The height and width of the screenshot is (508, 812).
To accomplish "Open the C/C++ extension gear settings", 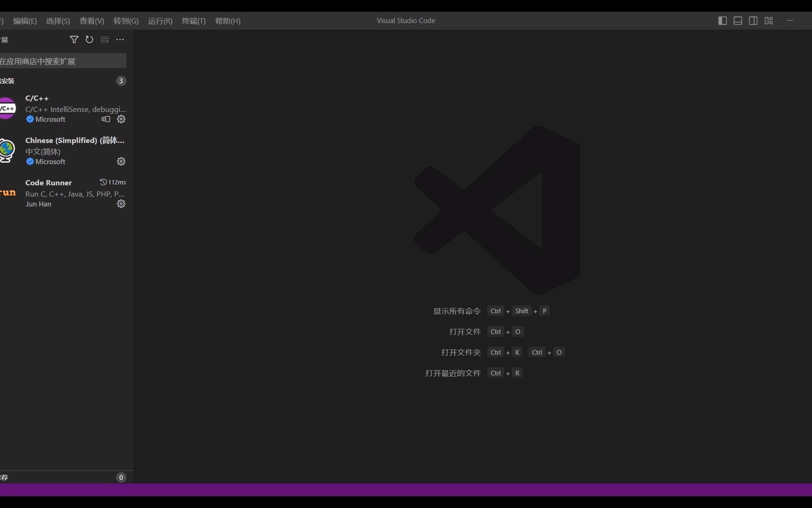I will 121,119.
